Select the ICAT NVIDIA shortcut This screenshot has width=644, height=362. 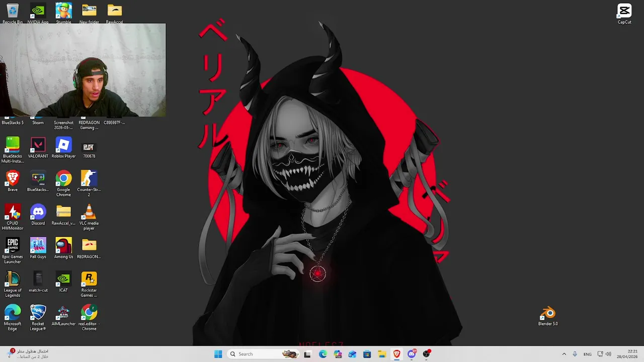point(63,282)
